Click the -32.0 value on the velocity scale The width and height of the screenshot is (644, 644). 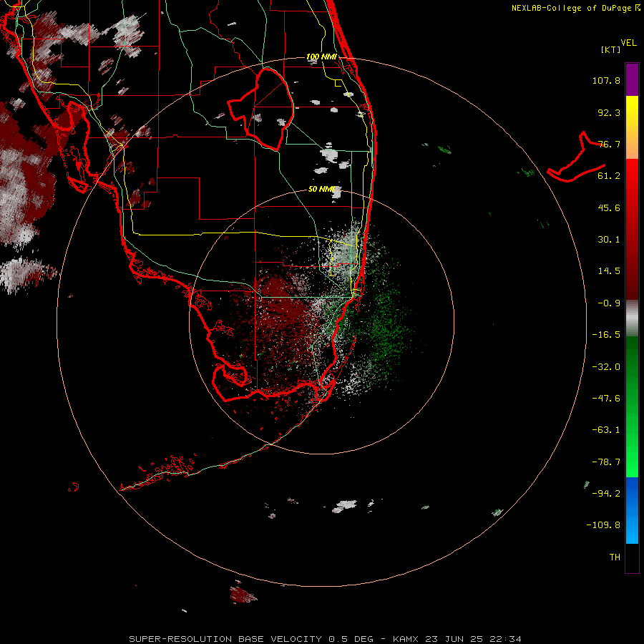pos(606,367)
